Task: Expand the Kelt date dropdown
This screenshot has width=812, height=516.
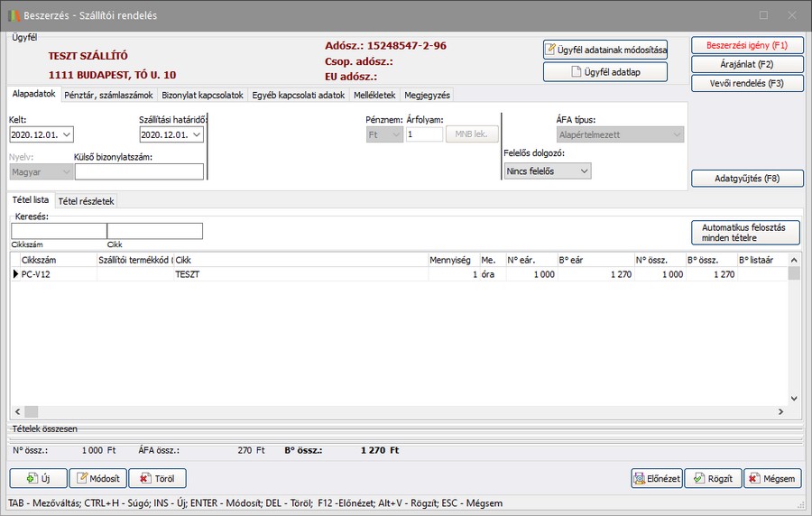Action: pyautogui.click(x=65, y=135)
